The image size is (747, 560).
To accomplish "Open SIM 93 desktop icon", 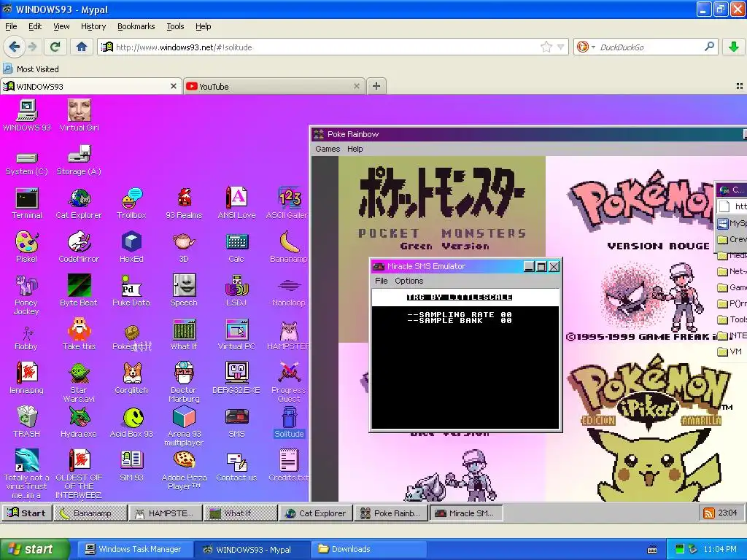I will [x=131, y=466].
